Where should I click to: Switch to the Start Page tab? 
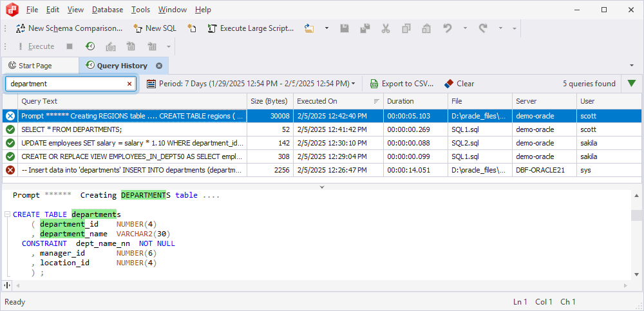40,66
